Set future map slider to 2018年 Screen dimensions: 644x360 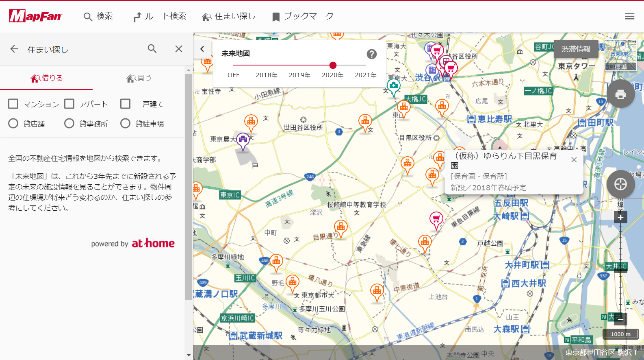(x=267, y=75)
